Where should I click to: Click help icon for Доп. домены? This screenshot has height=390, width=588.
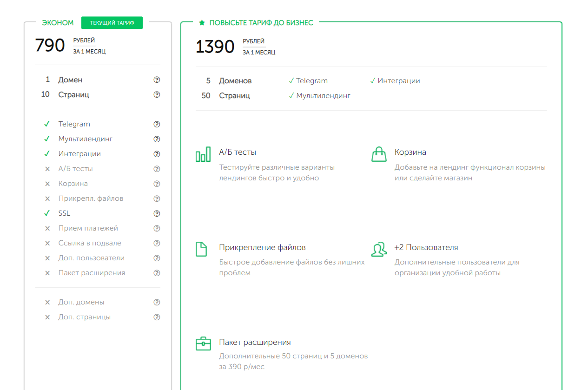coord(157,303)
